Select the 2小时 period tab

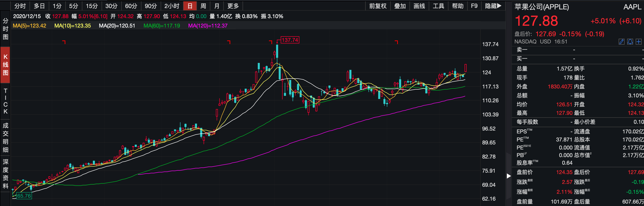point(172,6)
